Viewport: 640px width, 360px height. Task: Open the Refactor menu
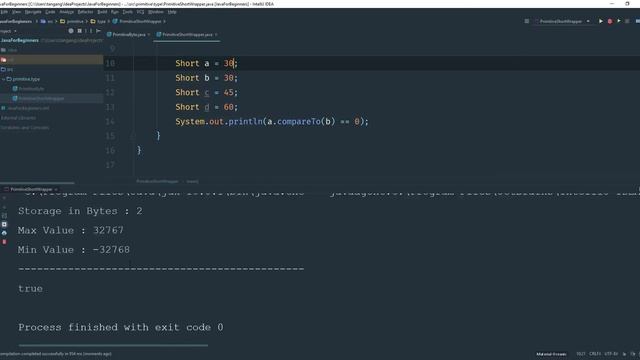(85, 12)
